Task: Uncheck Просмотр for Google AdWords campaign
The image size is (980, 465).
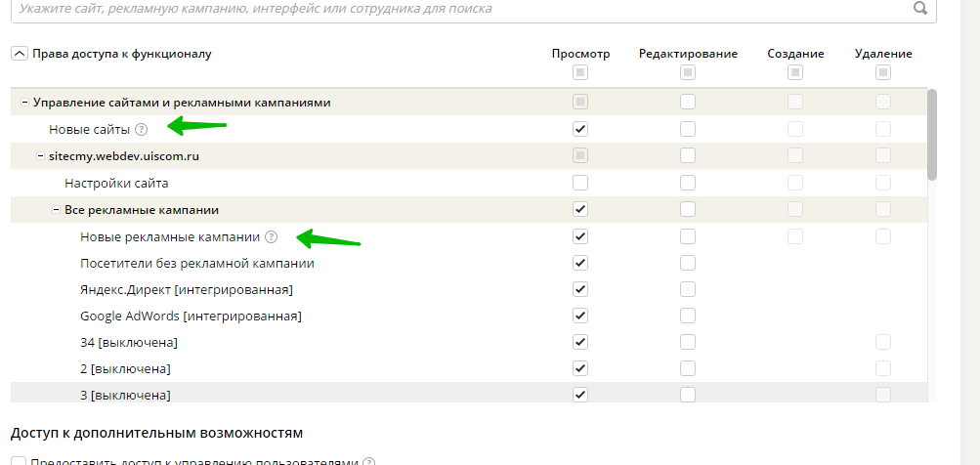Action: click(580, 316)
